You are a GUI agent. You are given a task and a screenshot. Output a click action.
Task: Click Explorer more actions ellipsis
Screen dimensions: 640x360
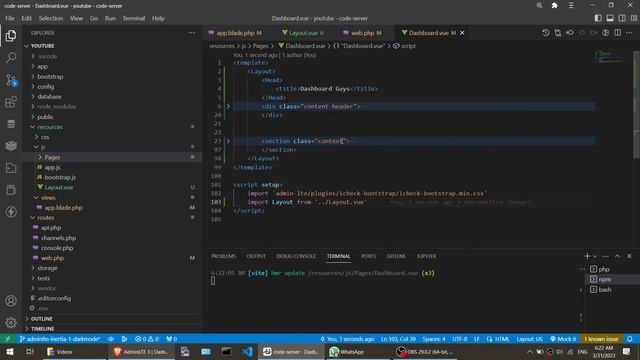[191, 33]
